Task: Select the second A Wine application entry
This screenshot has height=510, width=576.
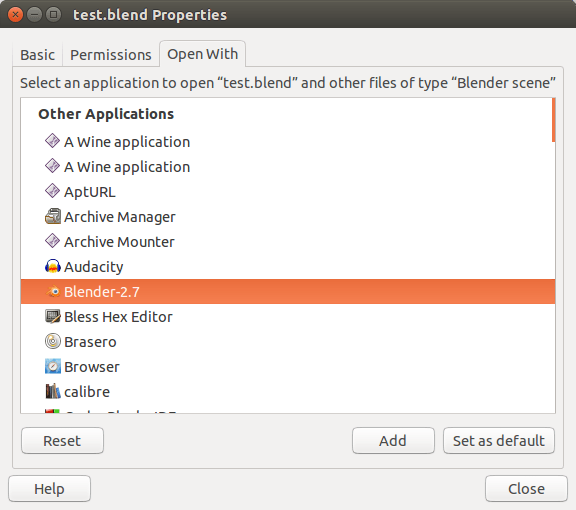Action: (x=288, y=167)
